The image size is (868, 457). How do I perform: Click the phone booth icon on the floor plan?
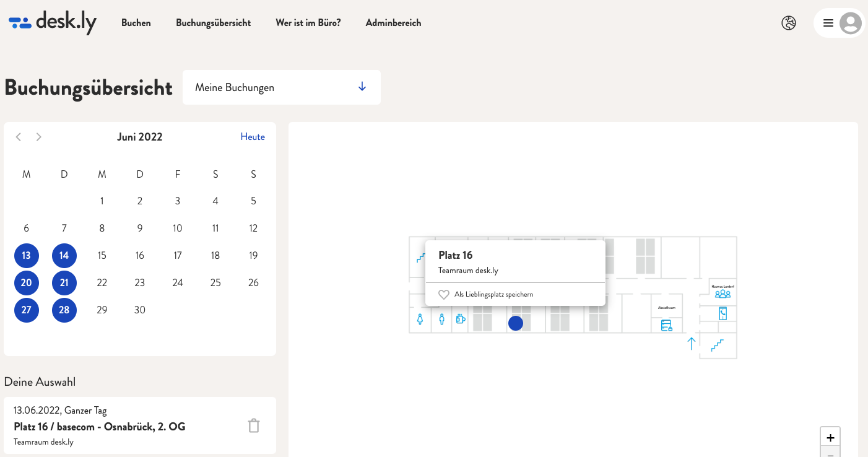pos(723,313)
